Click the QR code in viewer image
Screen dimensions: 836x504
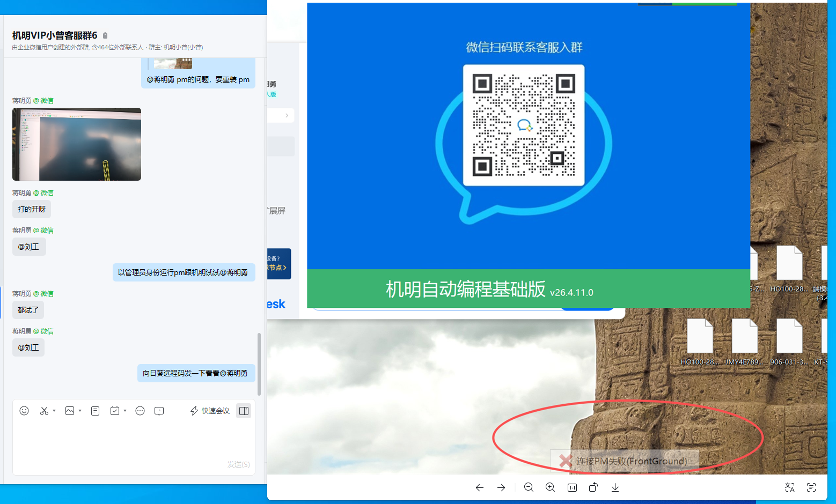pos(524,125)
